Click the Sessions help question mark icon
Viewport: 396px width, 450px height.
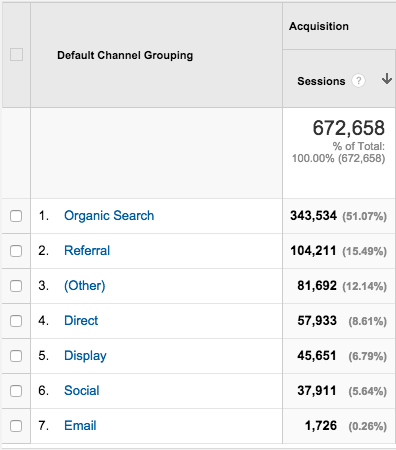(358, 81)
